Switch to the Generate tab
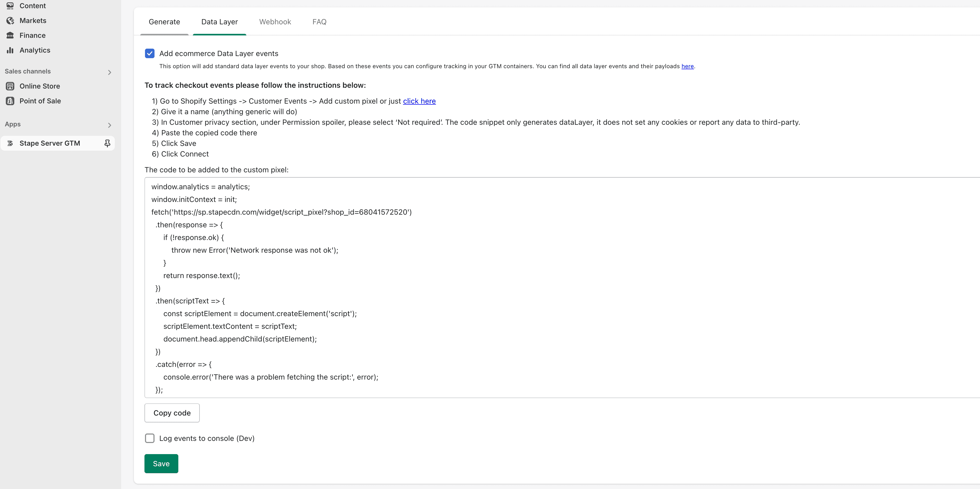Screen dimensions: 980x489 tap(164, 22)
